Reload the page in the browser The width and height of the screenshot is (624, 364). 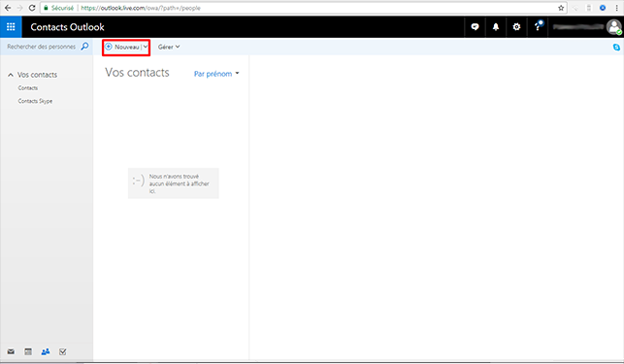[x=32, y=8]
